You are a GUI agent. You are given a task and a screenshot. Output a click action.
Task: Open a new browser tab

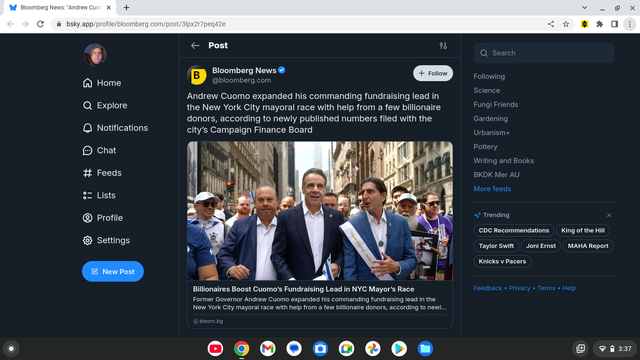coord(126,7)
